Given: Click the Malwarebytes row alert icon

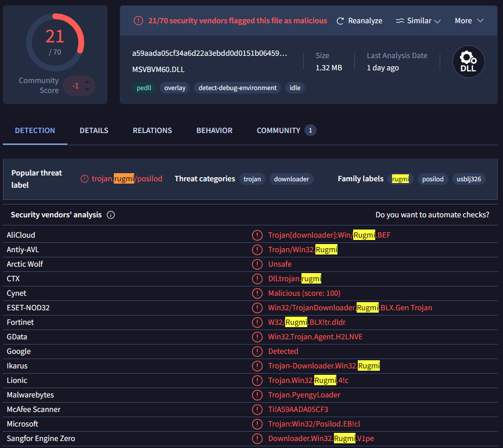Looking at the screenshot, I should pyautogui.click(x=257, y=395).
